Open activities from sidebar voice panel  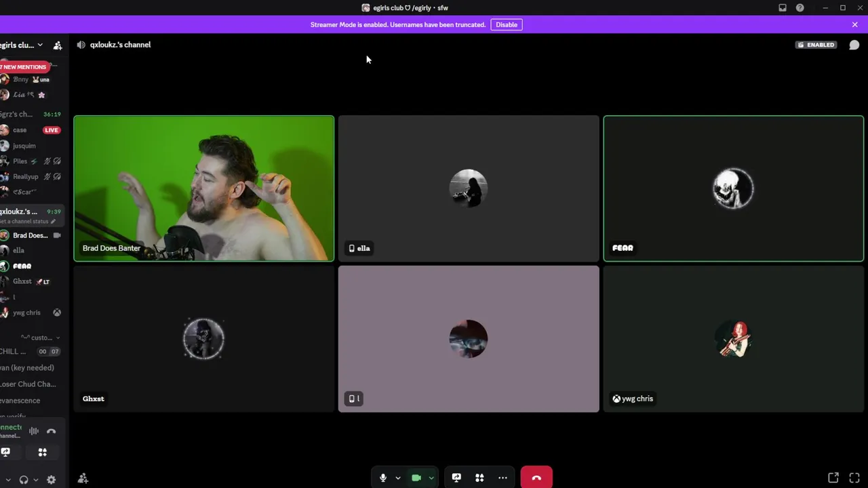click(x=42, y=452)
